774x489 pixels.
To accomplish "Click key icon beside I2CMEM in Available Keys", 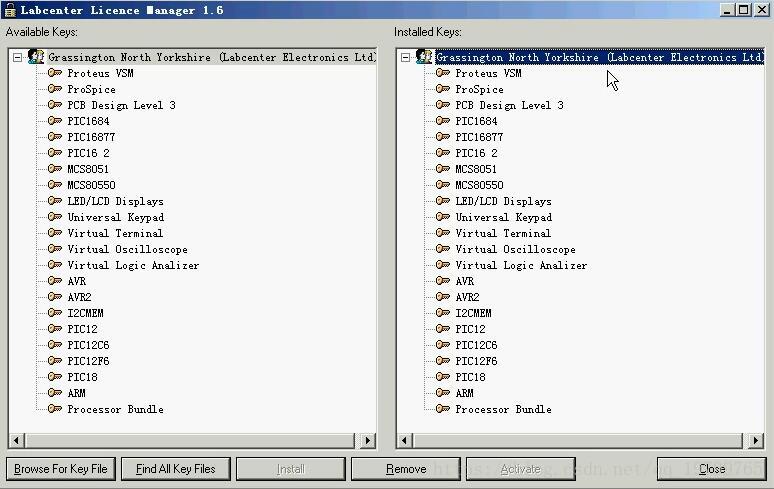I will [x=55, y=313].
